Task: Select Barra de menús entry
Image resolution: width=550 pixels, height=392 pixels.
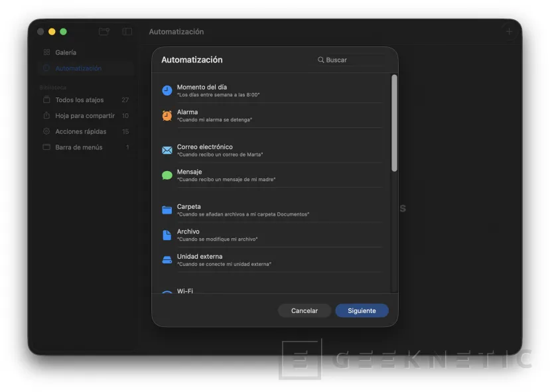Action: point(78,147)
